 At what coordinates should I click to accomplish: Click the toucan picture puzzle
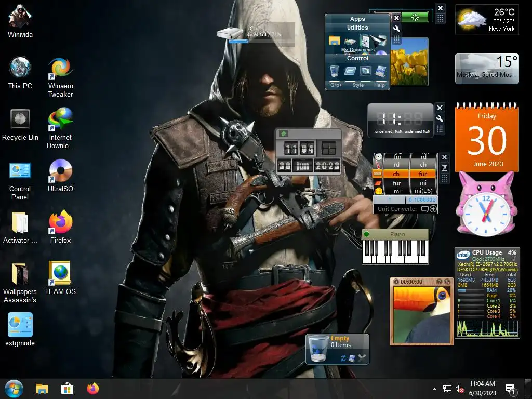422,314
